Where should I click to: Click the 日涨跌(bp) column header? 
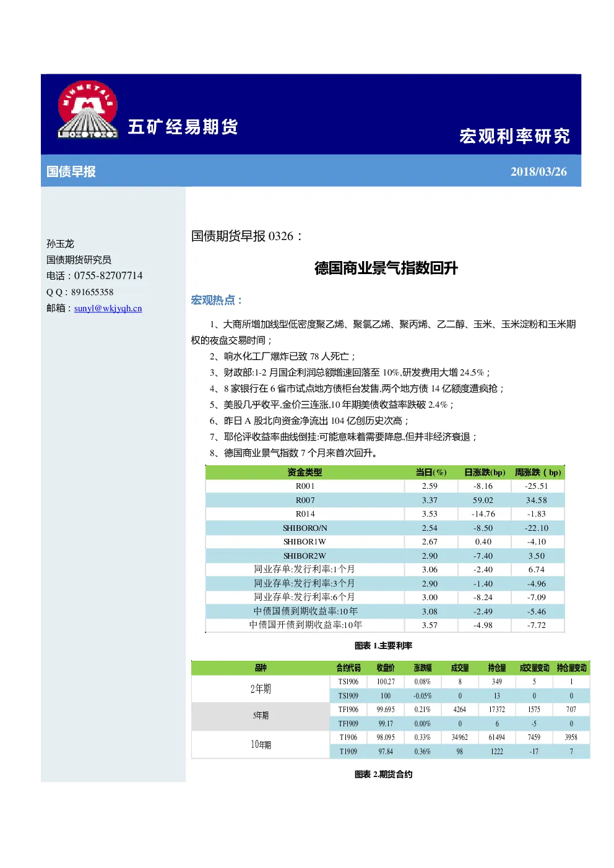pos(485,472)
